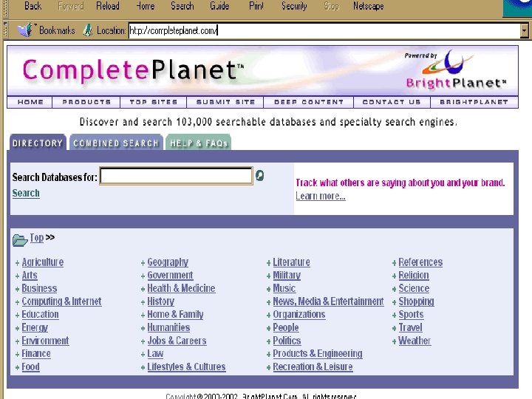Expand the History category plus sign
Image resolution: width=532 pixels, height=399 pixels.
click(143, 302)
